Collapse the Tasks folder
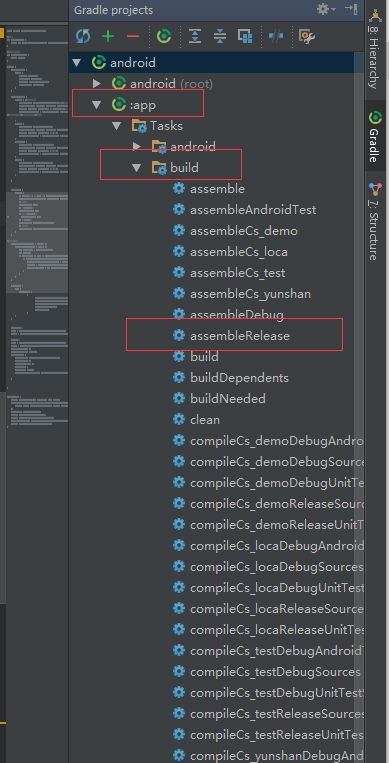 click(116, 126)
